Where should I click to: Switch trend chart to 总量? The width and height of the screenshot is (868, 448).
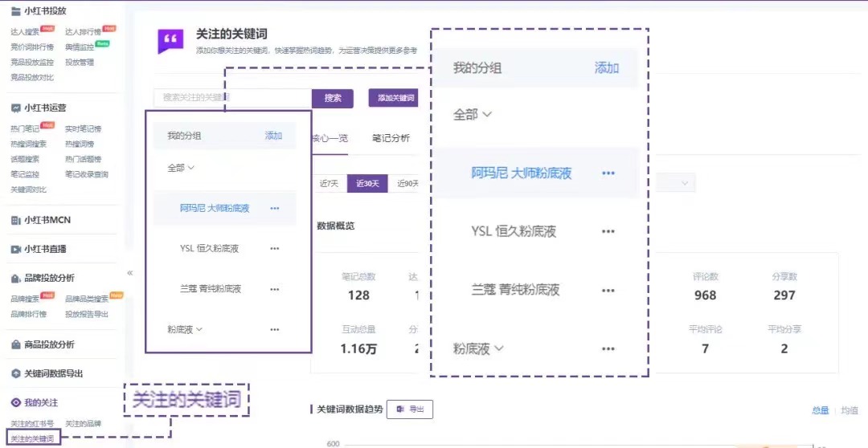point(821,410)
